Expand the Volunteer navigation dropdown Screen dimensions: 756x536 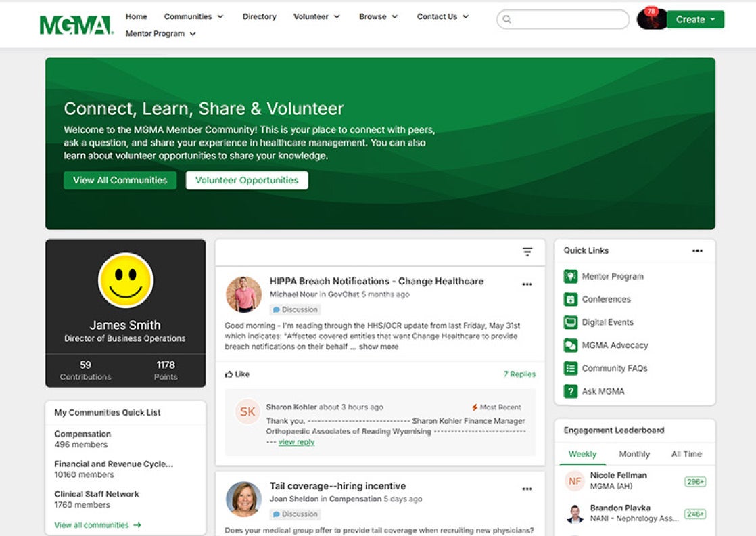click(316, 16)
